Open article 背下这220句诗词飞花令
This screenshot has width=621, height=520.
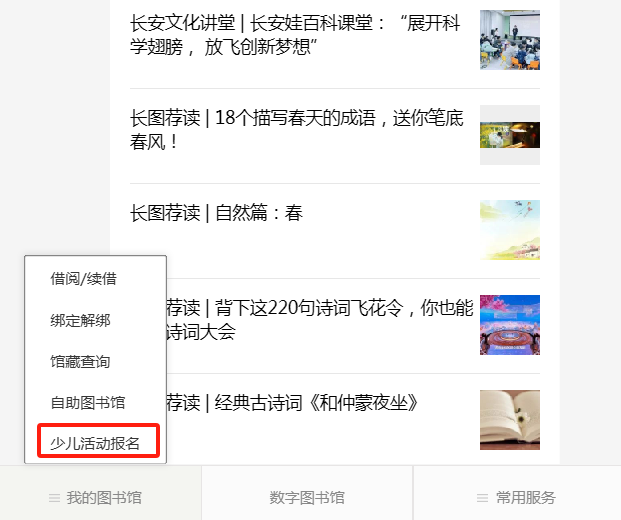coord(319,320)
